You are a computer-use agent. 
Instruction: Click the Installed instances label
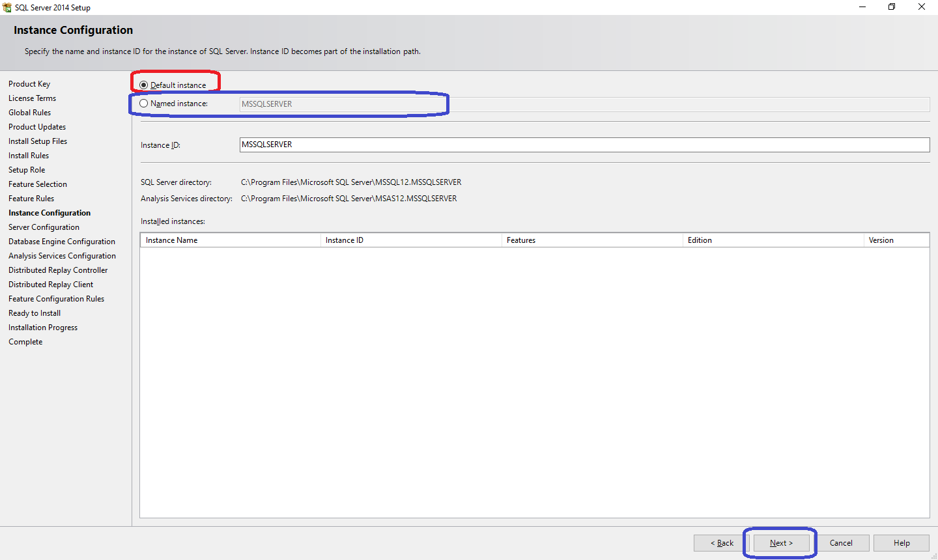(x=173, y=221)
